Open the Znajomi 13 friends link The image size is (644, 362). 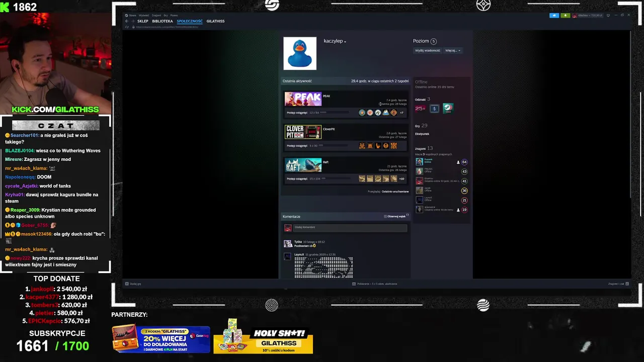tap(424, 148)
